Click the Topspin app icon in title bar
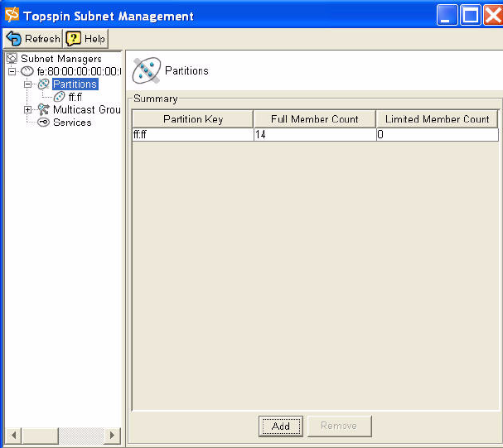The image size is (503, 448). click(12, 16)
